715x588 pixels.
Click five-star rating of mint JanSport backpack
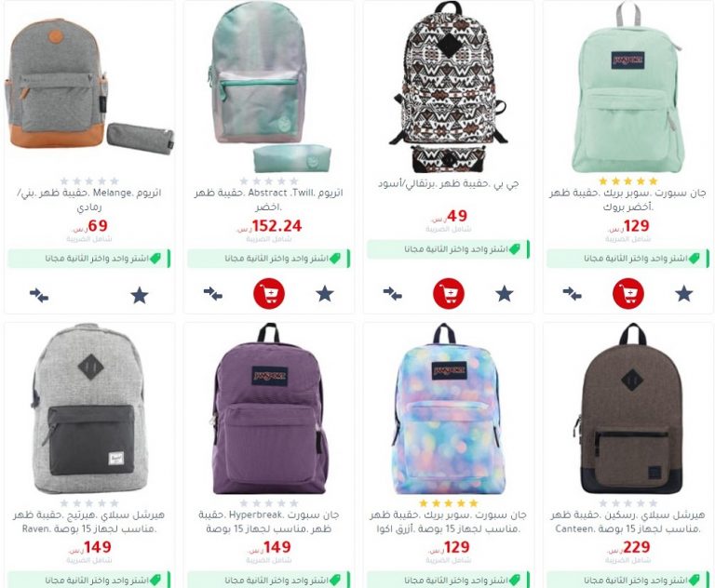point(627,180)
